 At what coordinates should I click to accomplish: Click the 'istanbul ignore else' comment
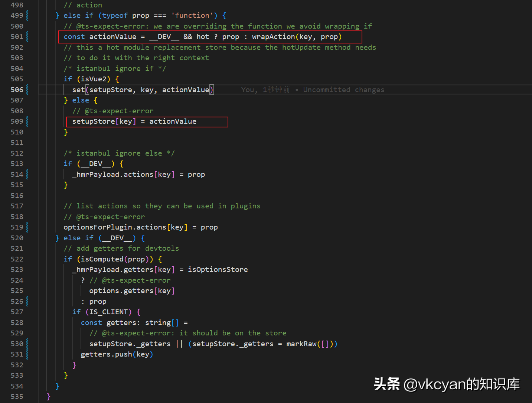tap(119, 153)
